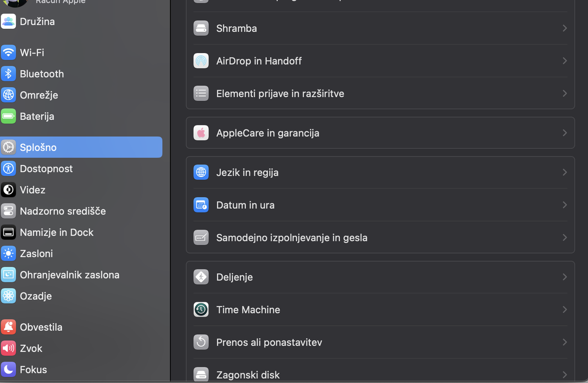Click the Fokus moon icon
Viewport: 588px width, 383px height.
click(x=8, y=370)
